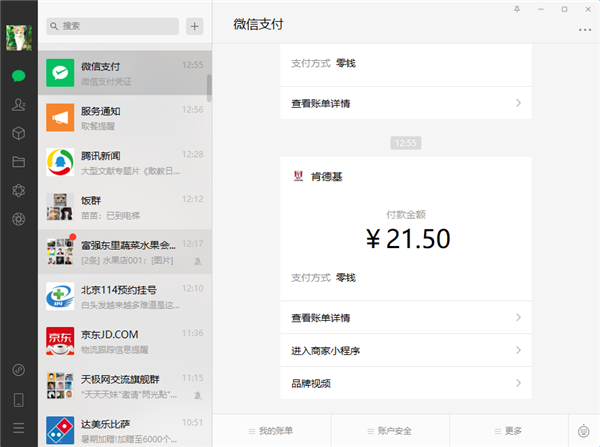Open upper 查看账单详情 row
This screenshot has height=447, width=600.
tap(406, 103)
